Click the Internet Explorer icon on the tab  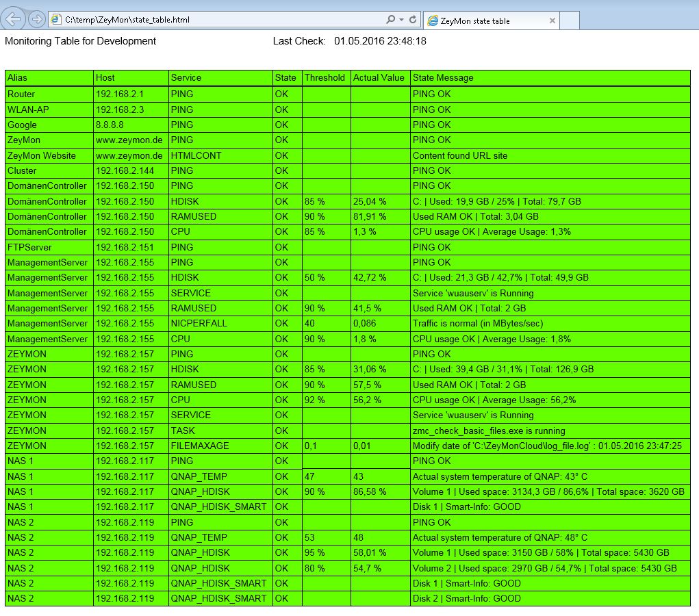[x=433, y=21]
